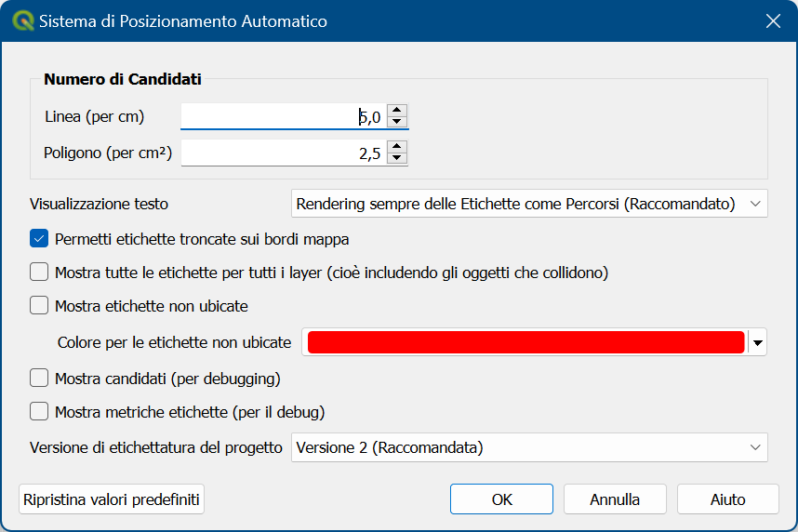Click the QGIS logo in the title bar
Image resolution: width=798 pixels, height=532 pixels.
(23, 20)
